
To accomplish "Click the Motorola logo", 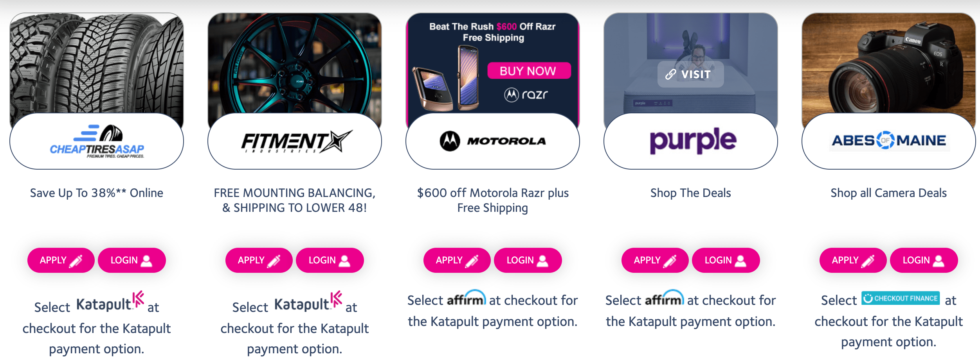I will click(x=494, y=141).
